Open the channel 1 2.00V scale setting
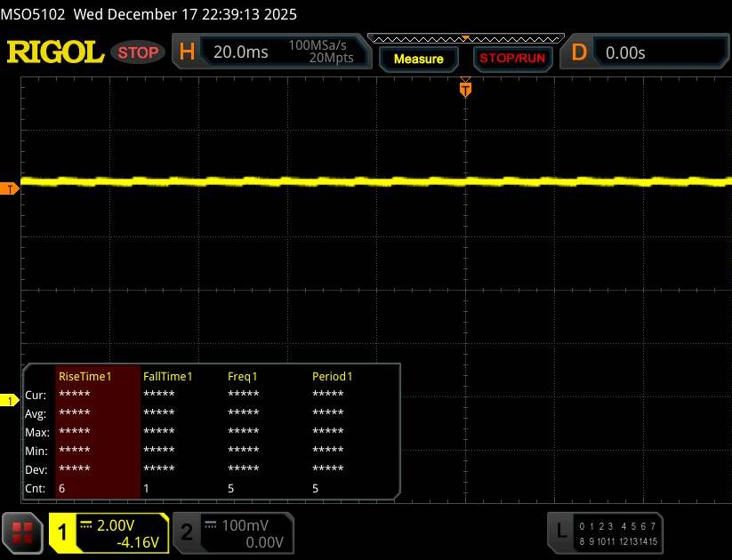732x560 pixels. click(121, 524)
